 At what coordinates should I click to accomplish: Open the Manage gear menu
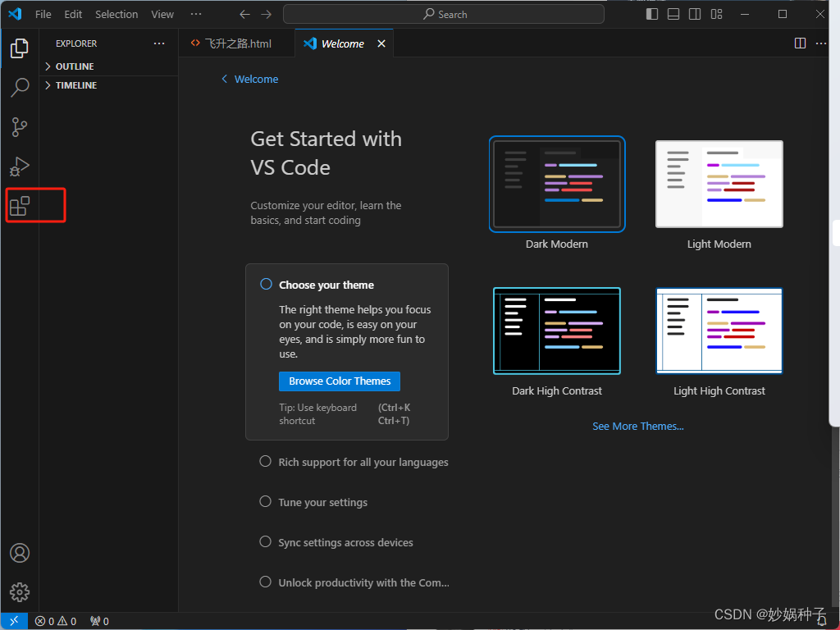pyautogui.click(x=20, y=592)
